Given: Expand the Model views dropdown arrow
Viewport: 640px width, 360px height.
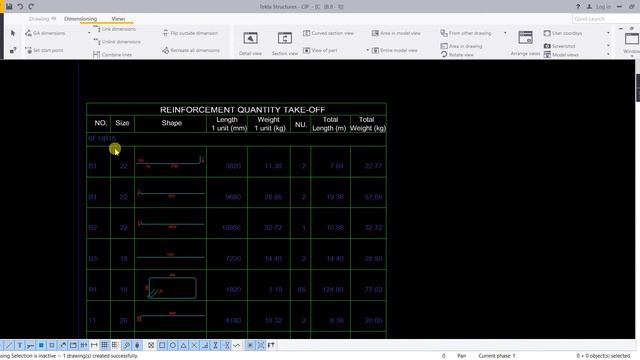Looking at the screenshot, I should (x=608, y=54).
